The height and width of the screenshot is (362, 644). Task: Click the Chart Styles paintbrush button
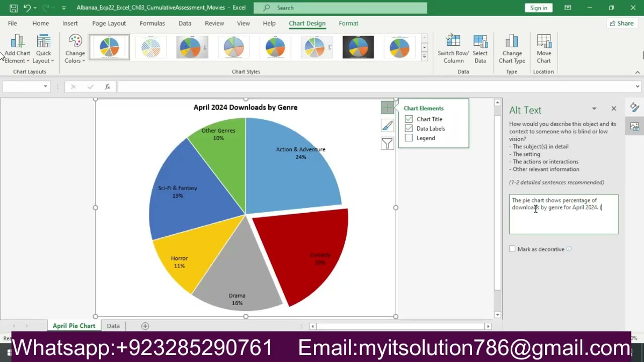[387, 126]
